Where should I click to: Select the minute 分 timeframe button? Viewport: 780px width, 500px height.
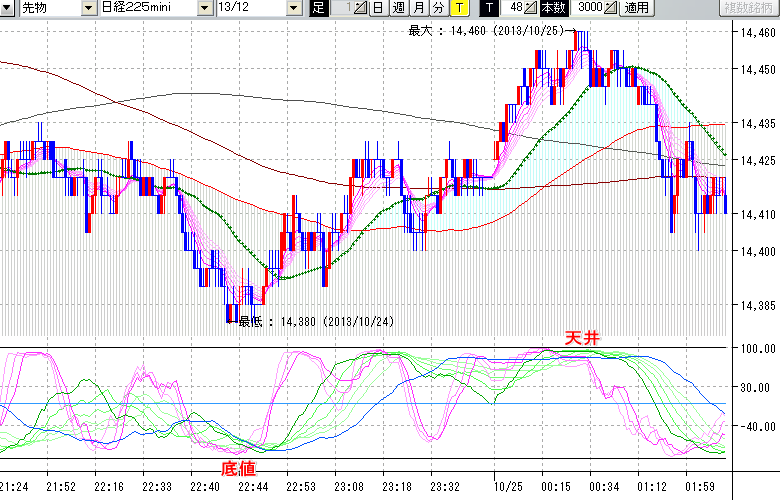(x=439, y=8)
